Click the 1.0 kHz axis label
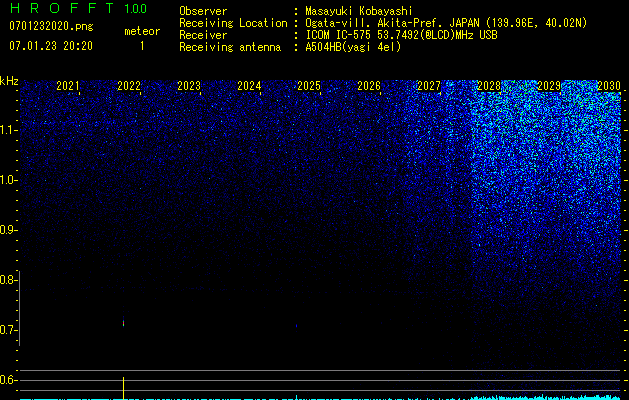The image size is (629, 400). click(x=8, y=180)
